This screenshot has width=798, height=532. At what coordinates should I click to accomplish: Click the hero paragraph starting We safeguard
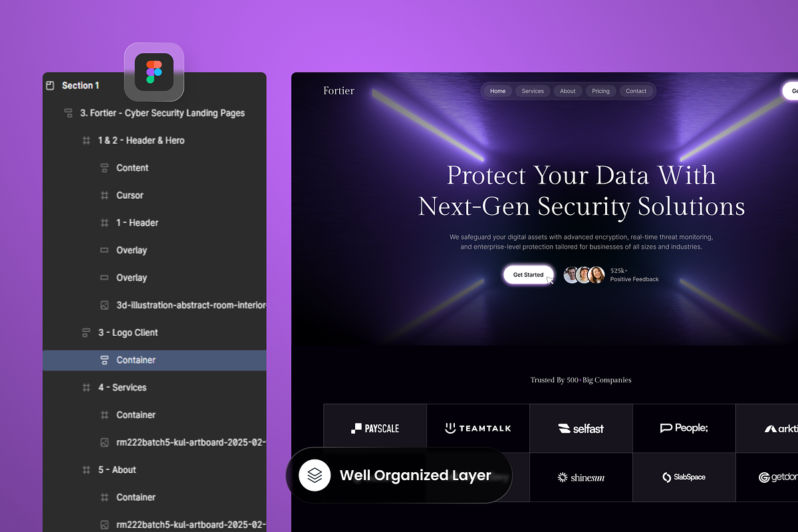click(x=581, y=242)
